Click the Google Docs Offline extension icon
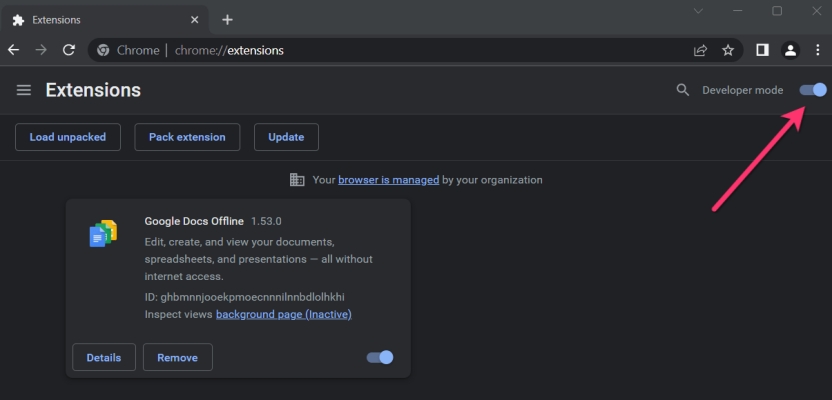The width and height of the screenshot is (832, 400). pos(103,233)
